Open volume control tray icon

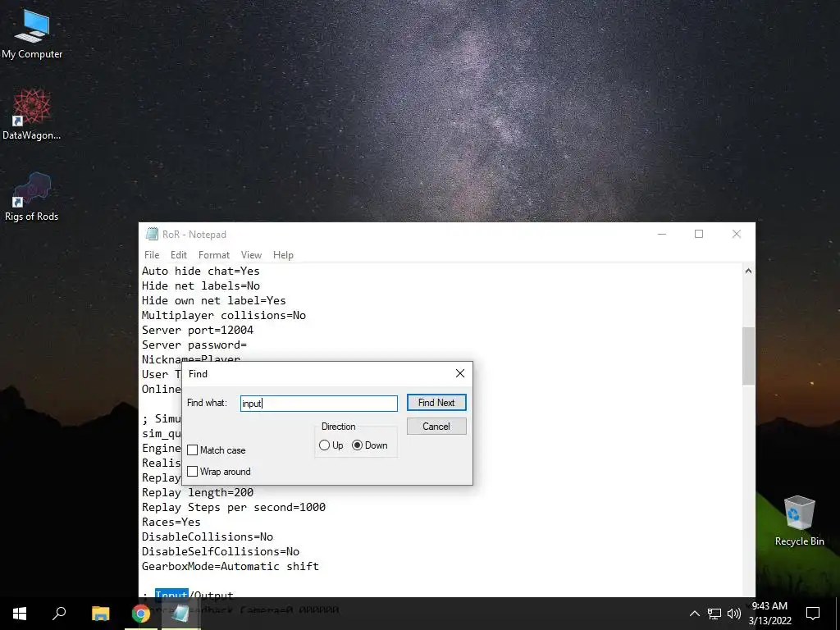click(734, 614)
